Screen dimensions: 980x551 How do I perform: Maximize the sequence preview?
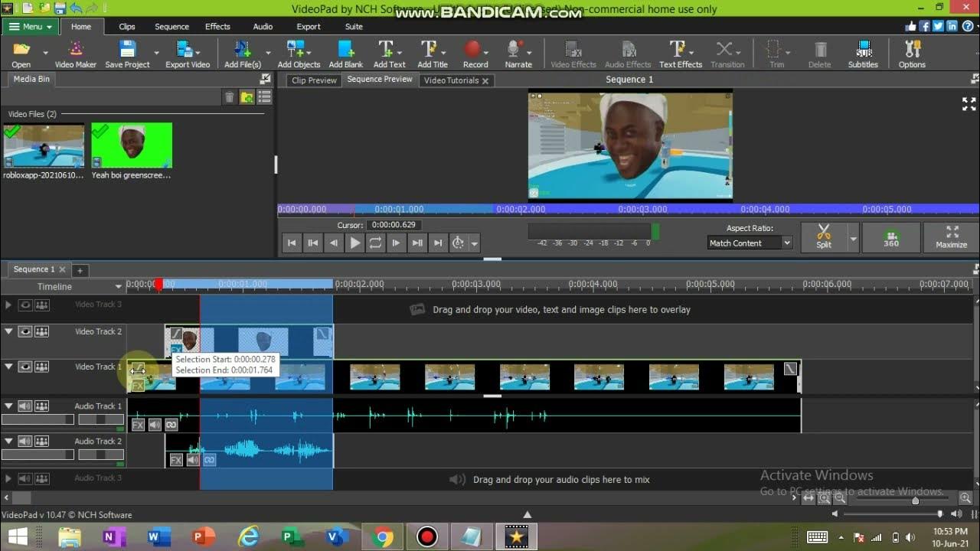click(x=952, y=237)
